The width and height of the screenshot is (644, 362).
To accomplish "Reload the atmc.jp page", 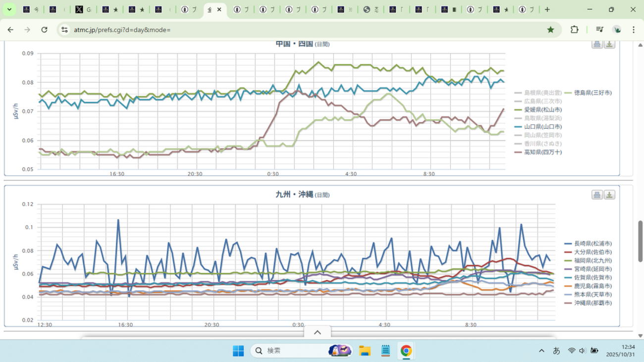I will click(x=44, y=30).
